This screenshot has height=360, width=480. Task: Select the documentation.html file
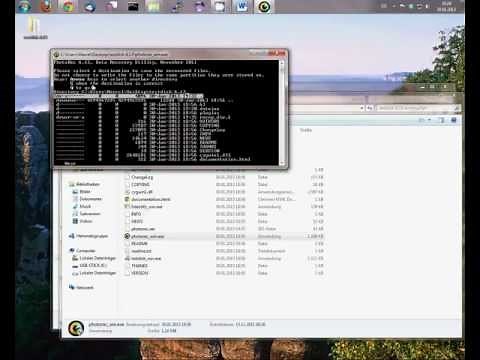151,199
